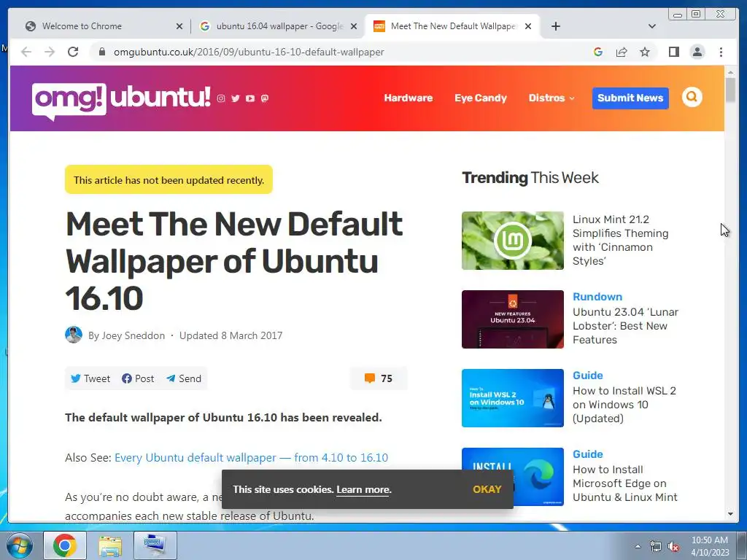Click the Rundown category label
This screenshot has width=747, height=560.
tap(597, 297)
